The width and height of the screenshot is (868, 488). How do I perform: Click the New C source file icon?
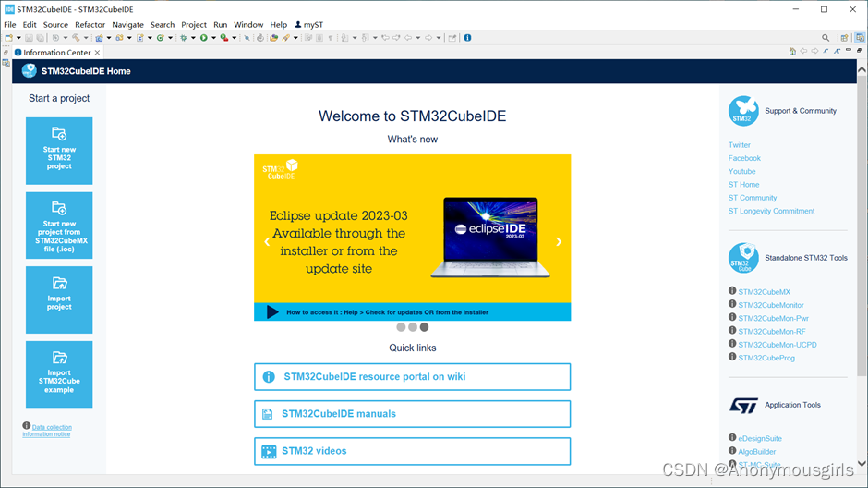pos(140,38)
